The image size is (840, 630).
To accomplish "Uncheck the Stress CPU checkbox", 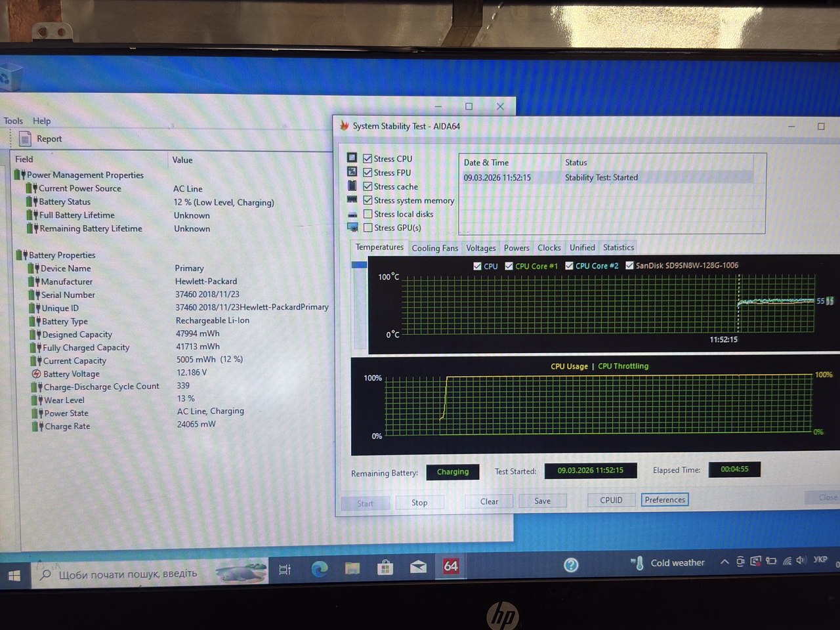I will [x=368, y=159].
